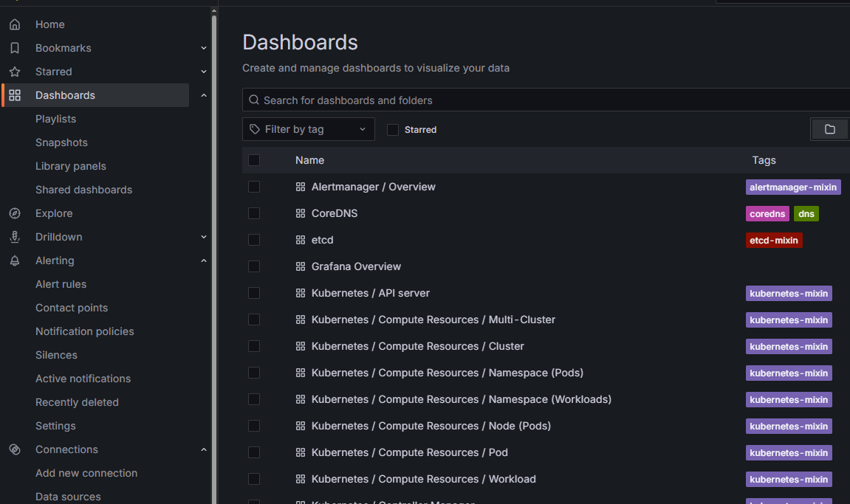Image resolution: width=850 pixels, height=504 pixels.
Task: Click dashboard icon beside Namespace (Workloads)
Action: 301,399
